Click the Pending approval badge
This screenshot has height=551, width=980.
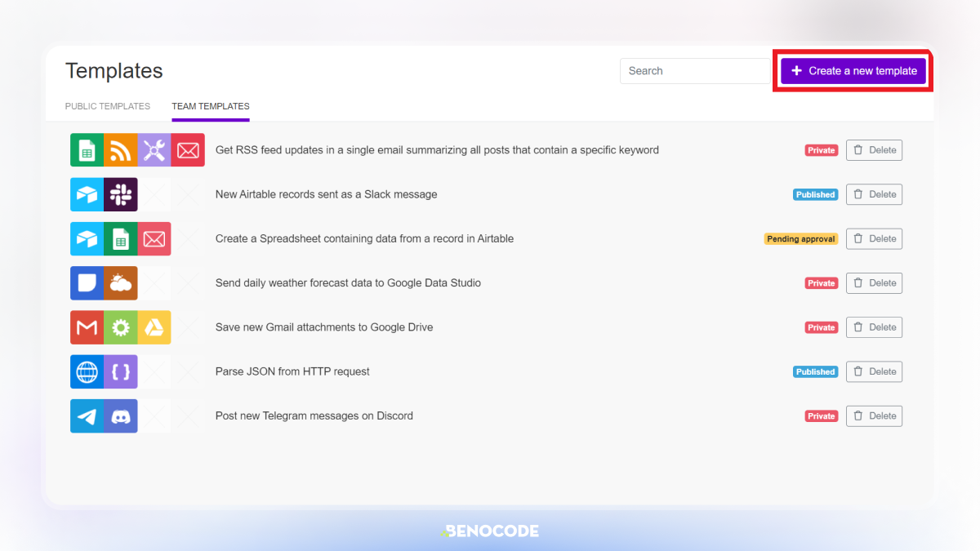coord(801,239)
